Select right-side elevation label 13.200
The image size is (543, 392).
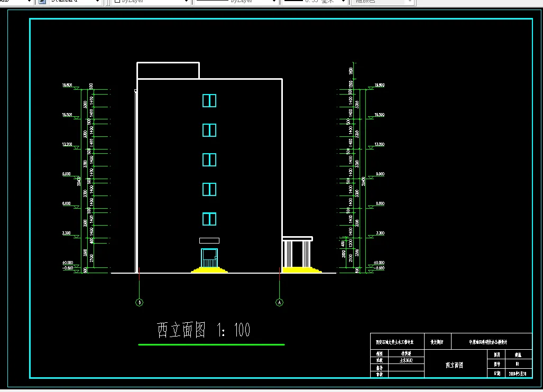pyautogui.click(x=380, y=144)
